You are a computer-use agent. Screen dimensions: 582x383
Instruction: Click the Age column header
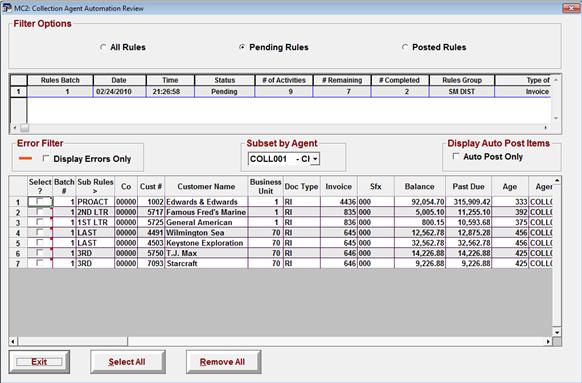coord(510,186)
